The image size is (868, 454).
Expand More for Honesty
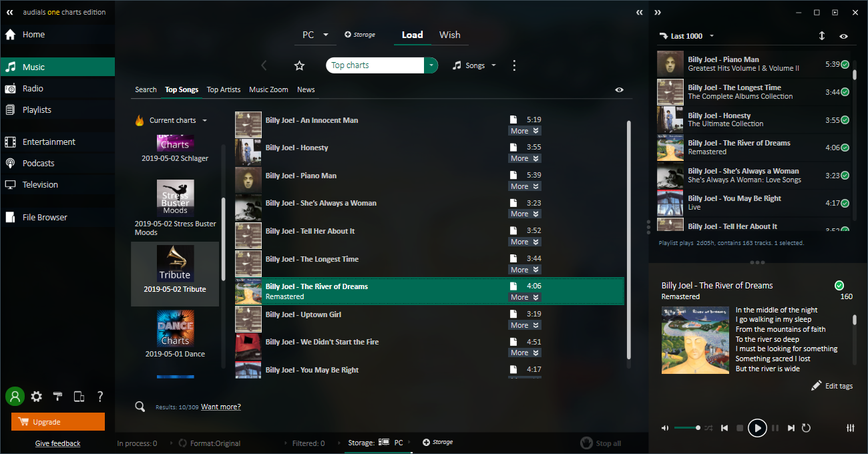[525, 158]
